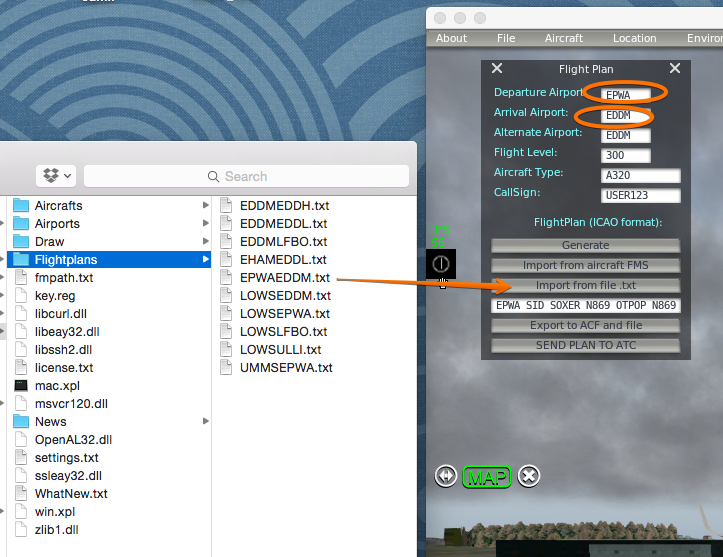Click the left X on Flight Plan panel
Screen dimensions: 723x557
tap(497, 69)
